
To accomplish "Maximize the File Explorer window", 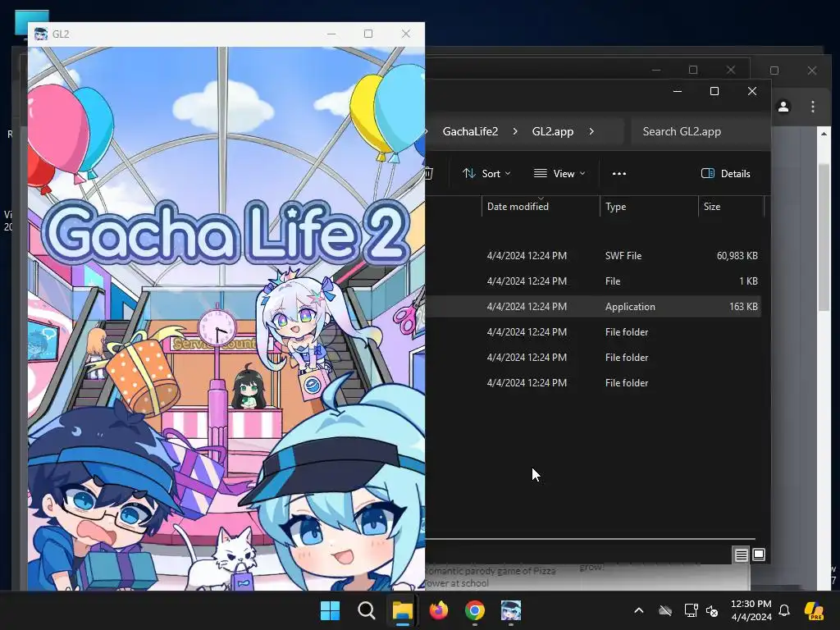I will [x=714, y=92].
